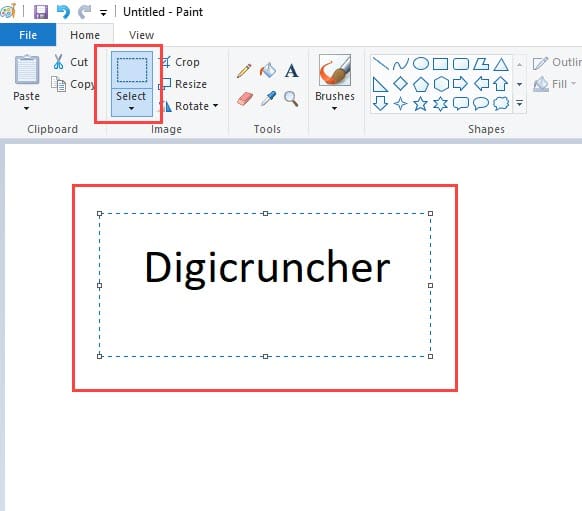Open the shape Fill dropdown
The width and height of the screenshot is (582, 511).
click(555, 84)
